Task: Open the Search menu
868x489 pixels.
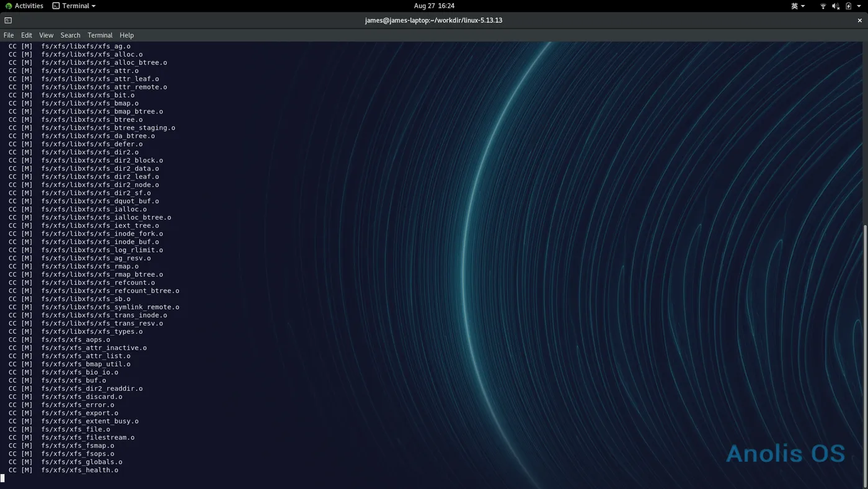Action: coord(70,35)
